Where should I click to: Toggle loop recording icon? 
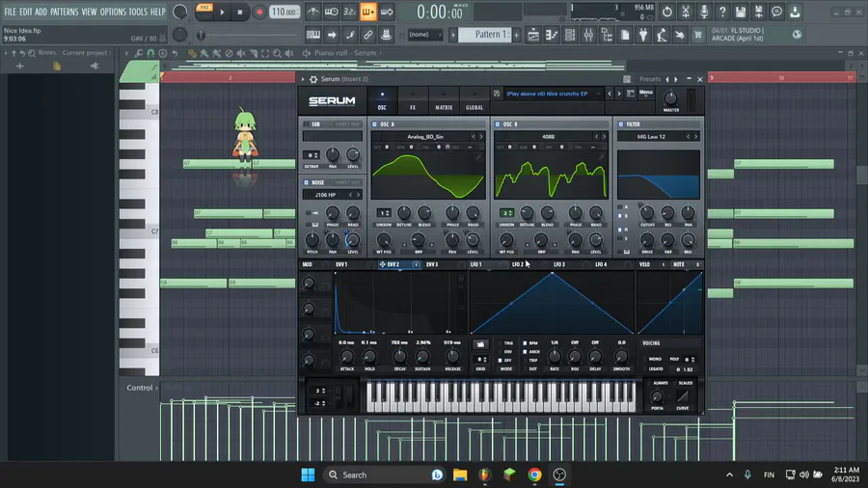[387, 12]
